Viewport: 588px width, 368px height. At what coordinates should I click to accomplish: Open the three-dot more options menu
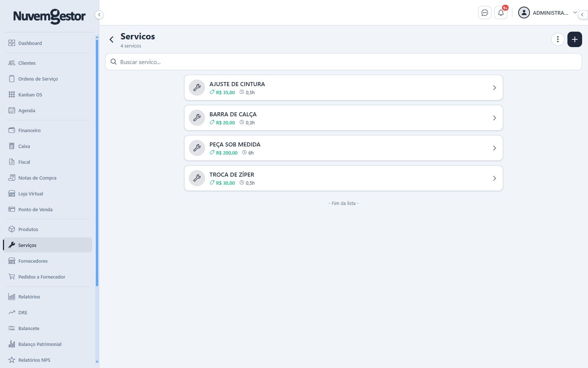click(558, 39)
